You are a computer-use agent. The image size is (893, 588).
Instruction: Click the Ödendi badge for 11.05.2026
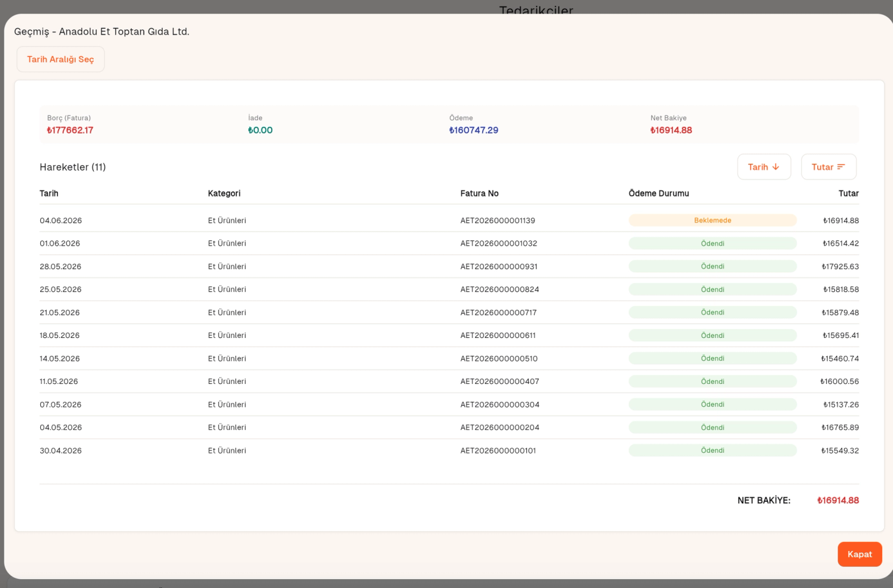[712, 381]
